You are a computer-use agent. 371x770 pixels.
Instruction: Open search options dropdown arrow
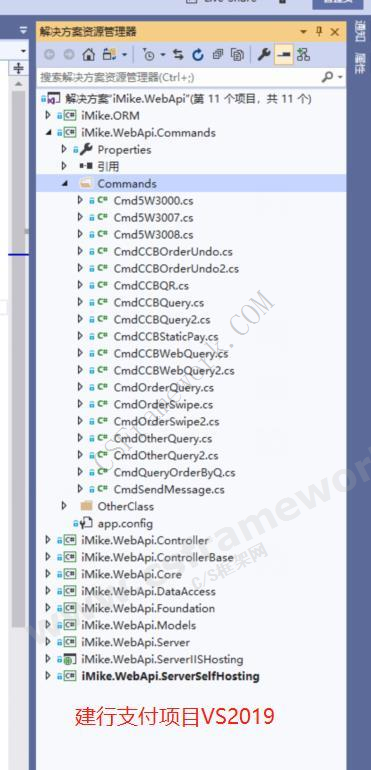340,77
